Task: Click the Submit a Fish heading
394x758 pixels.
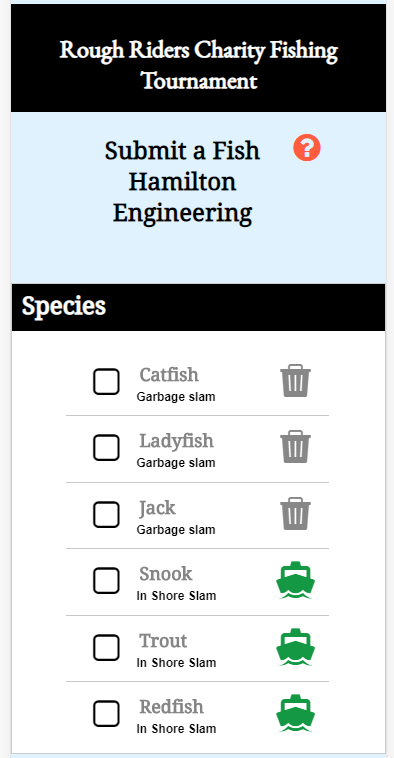Action: 182,151
